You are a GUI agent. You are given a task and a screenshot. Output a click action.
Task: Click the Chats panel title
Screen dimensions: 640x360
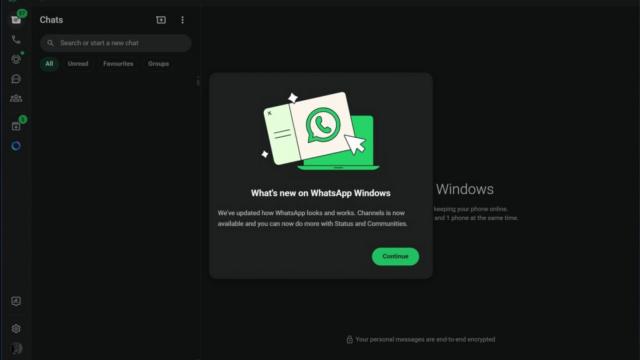[51, 20]
